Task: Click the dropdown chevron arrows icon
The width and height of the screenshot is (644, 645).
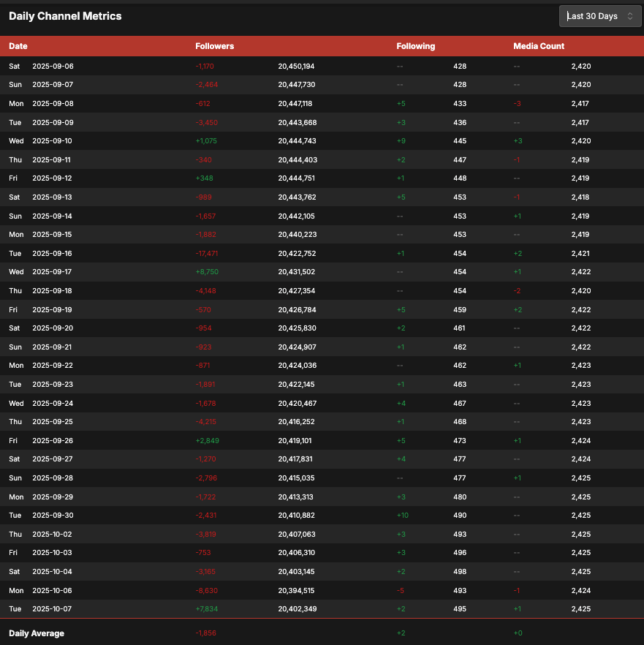Action: pyautogui.click(x=629, y=16)
